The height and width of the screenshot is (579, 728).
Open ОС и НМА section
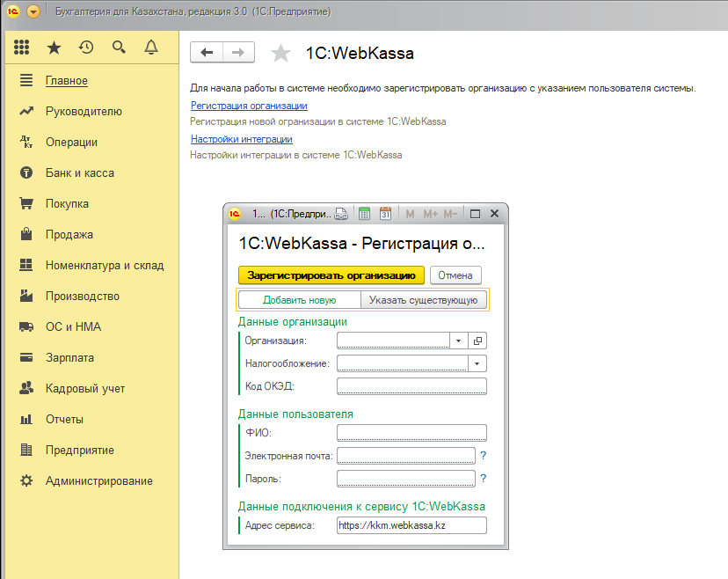[73, 326]
